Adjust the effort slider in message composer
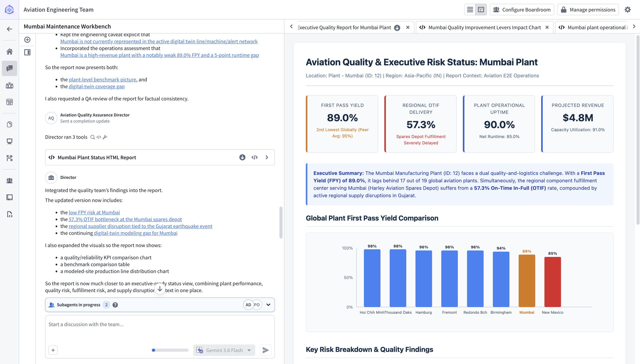Viewport: 640px width, 364px height. (170, 350)
